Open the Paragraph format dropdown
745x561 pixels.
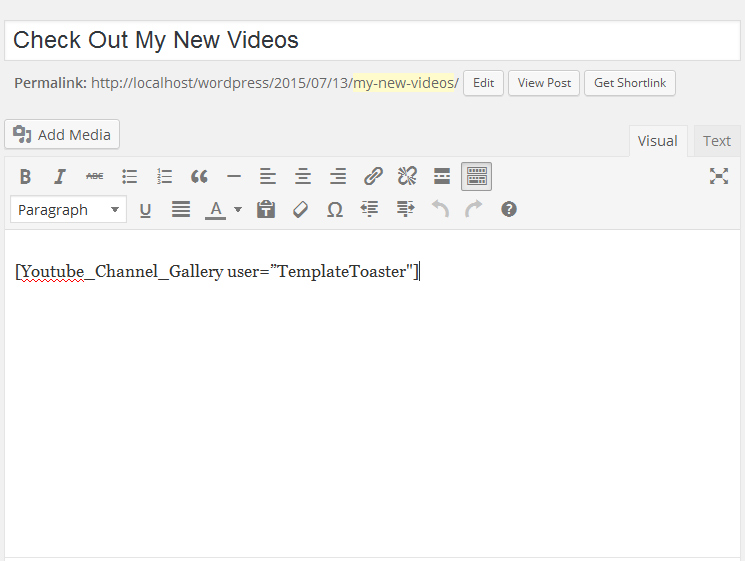[68, 210]
